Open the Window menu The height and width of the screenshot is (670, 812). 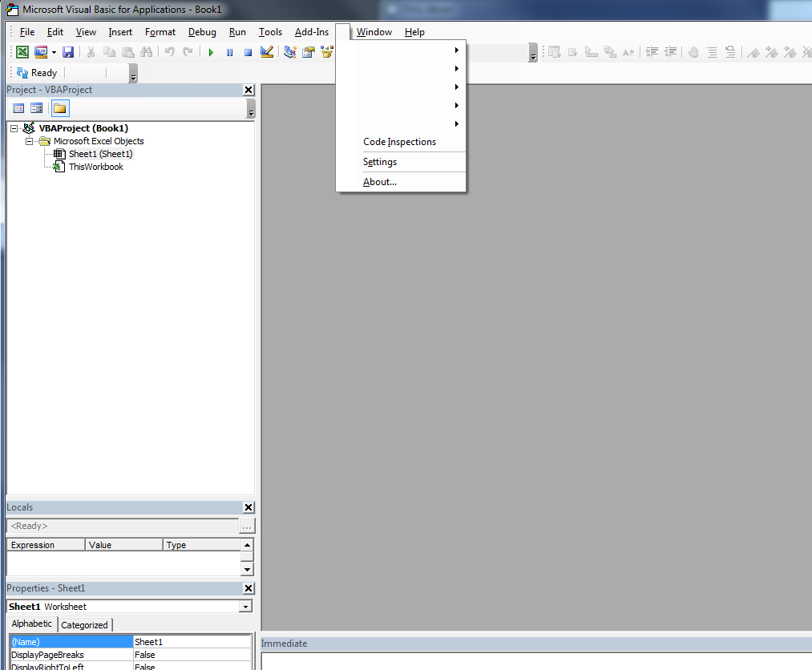(374, 32)
